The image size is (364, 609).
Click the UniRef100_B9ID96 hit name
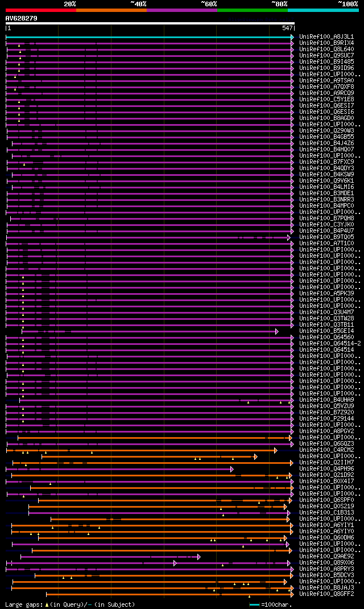click(x=326, y=68)
